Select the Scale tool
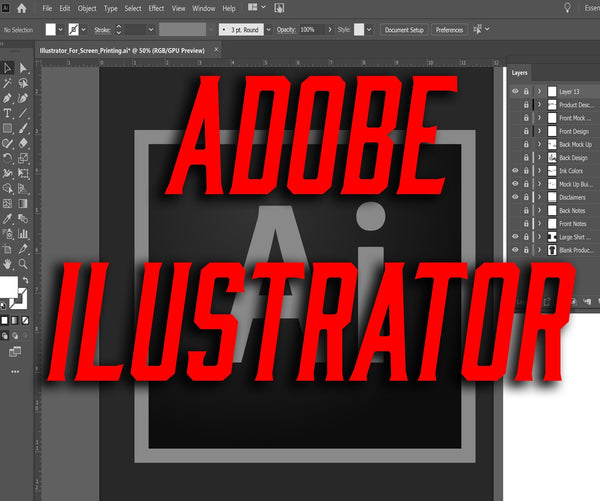This screenshot has height=501, width=600. point(23,158)
